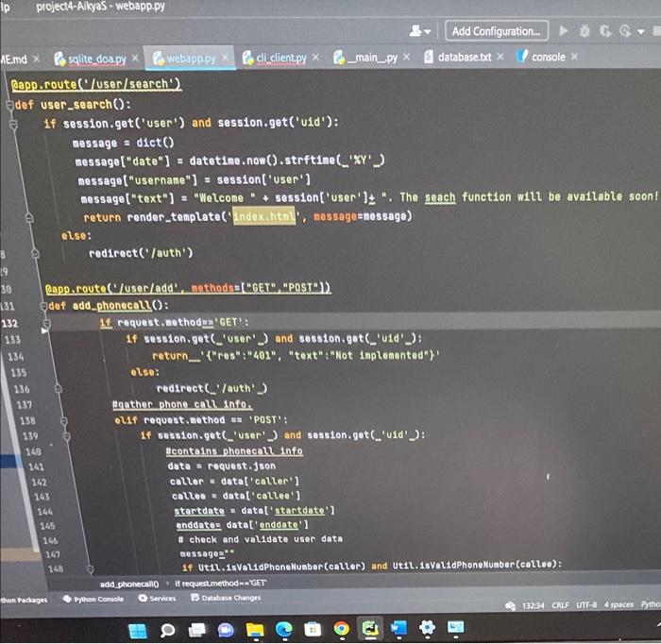This screenshot has width=661, height=644.
Task: Click fold marker at line 136
Action: coord(59,389)
